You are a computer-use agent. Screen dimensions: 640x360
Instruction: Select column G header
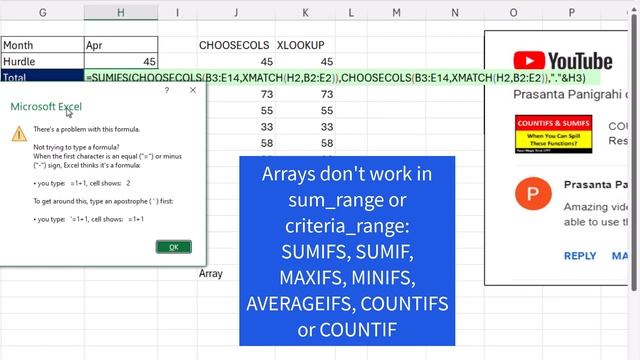tap(42, 13)
